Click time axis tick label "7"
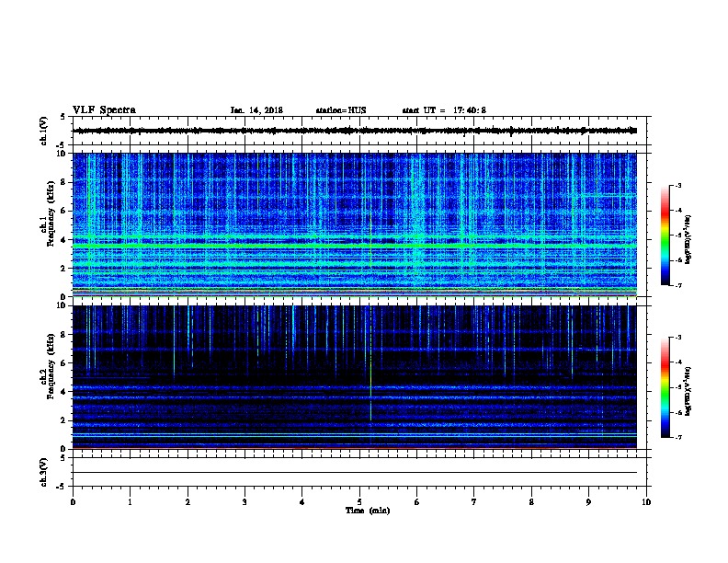This screenshot has width=728, height=563. tap(474, 502)
